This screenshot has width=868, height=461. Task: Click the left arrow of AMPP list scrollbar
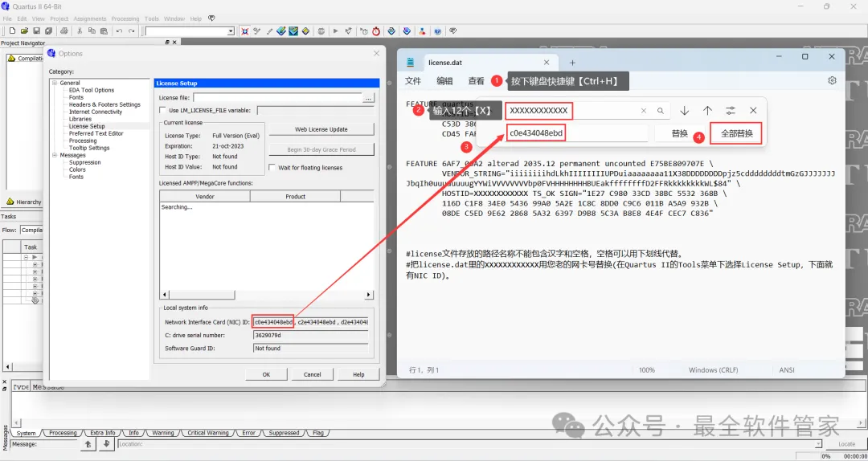(164, 295)
